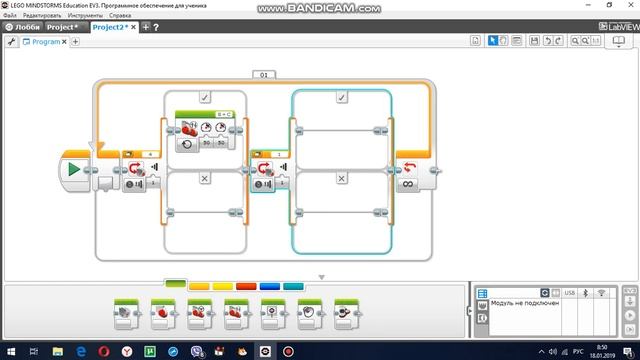Image resolution: width=640 pixels, height=360 pixels.
Task: Switch to the Лобби tab
Action: (x=23, y=27)
